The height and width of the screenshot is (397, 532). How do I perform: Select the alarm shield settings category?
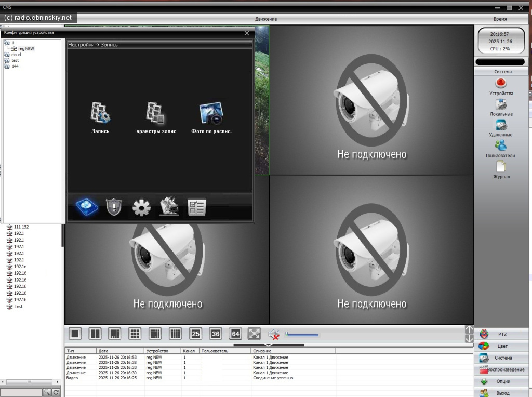click(113, 207)
